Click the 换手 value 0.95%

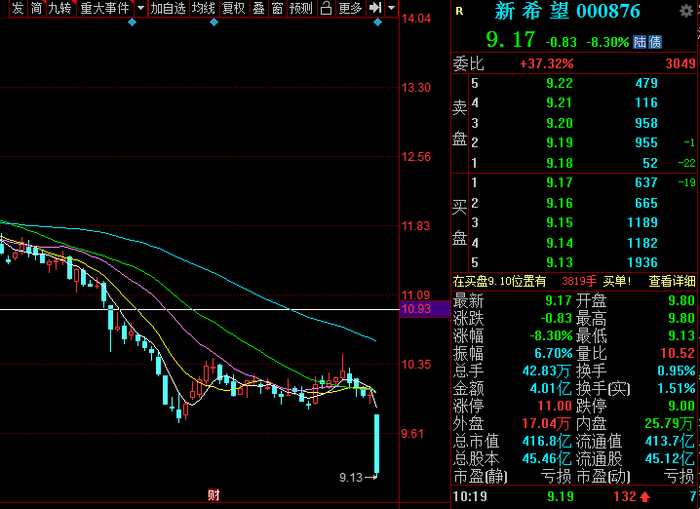pyautogui.click(x=676, y=371)
